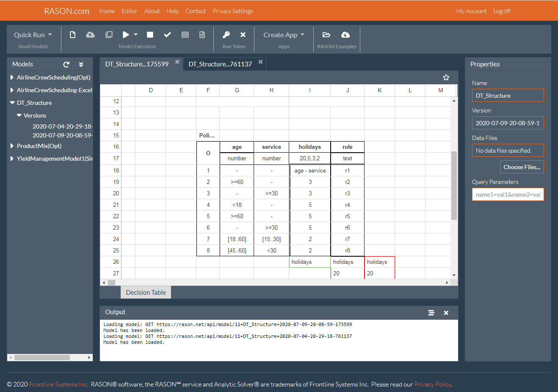Click the key icon for Run Token
This screenshot has height=392, width=558.
226,35
